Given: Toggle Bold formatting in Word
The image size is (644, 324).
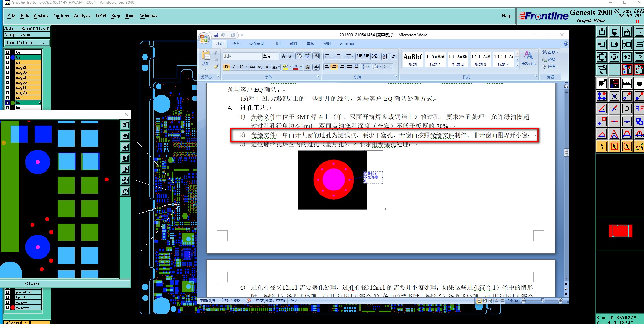Looking at the screenshot, I should point(226,67).
